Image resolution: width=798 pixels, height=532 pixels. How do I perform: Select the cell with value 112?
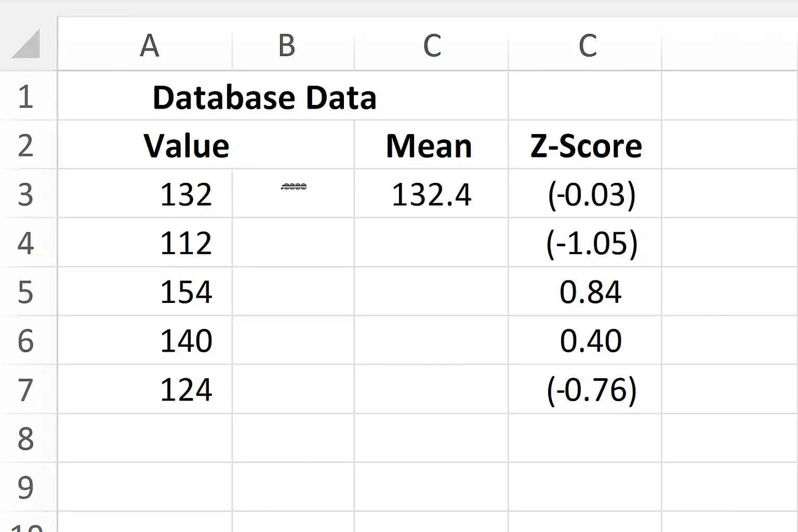pyautogui.click(x=145, y=243)
